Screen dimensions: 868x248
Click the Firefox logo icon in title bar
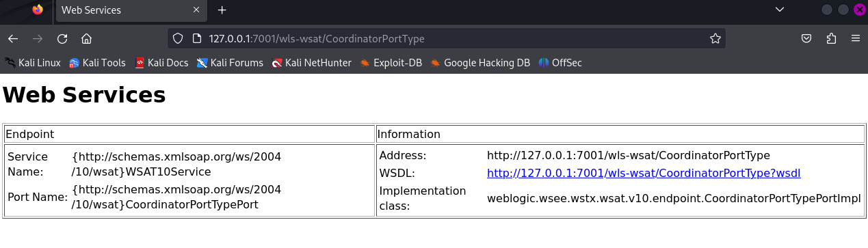[x=38, y=10]
